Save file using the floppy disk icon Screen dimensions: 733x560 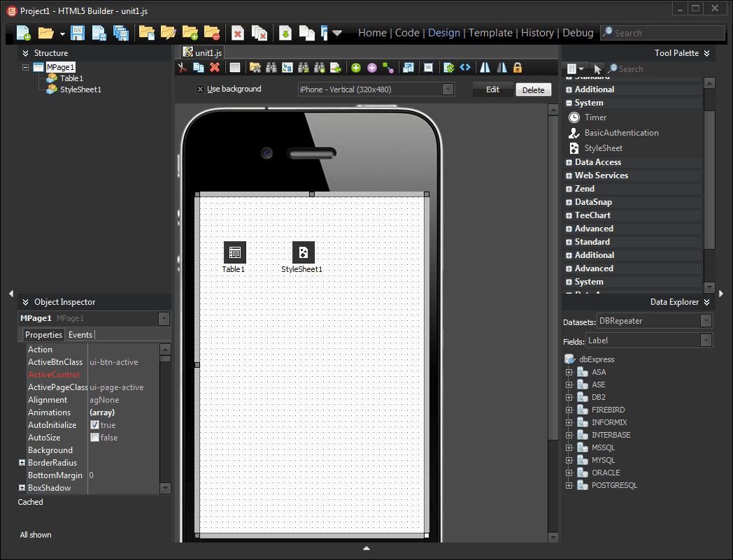78,33
